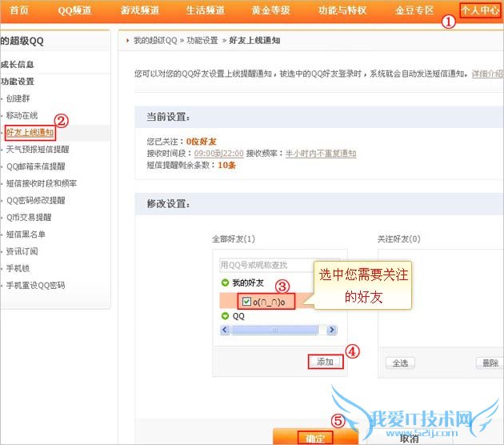Click the horizontal scrollbar thumb
Viewport: 504px width, 445px height.
(x=274, y=330)
